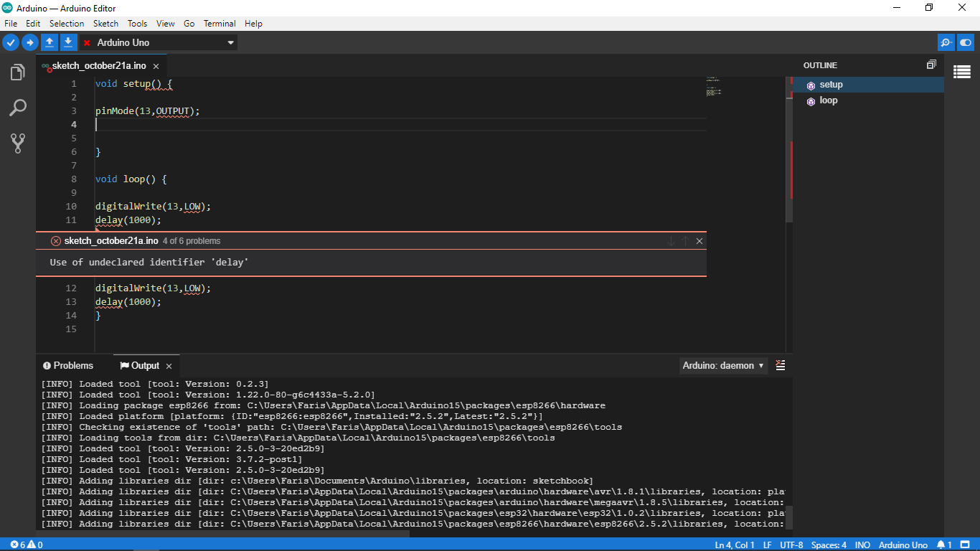This screenshot has width=980, height=551.
Task: Click the loop symbol icon in Outline
Action: pyautogui.click(x=811, y=101)
